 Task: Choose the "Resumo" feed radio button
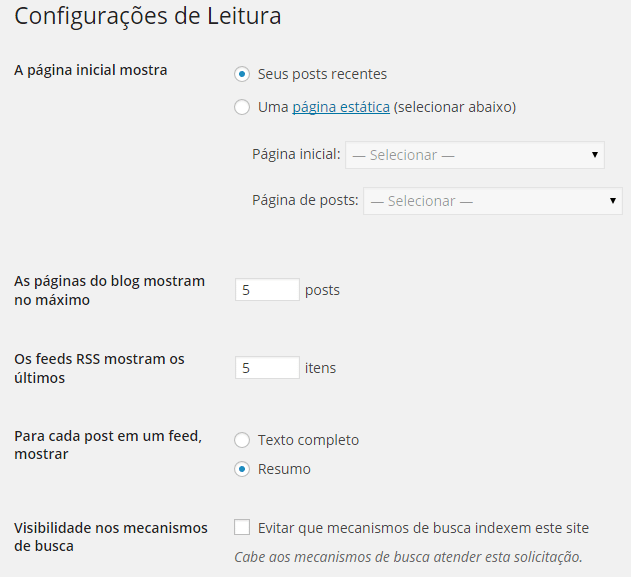click(242, 469)
